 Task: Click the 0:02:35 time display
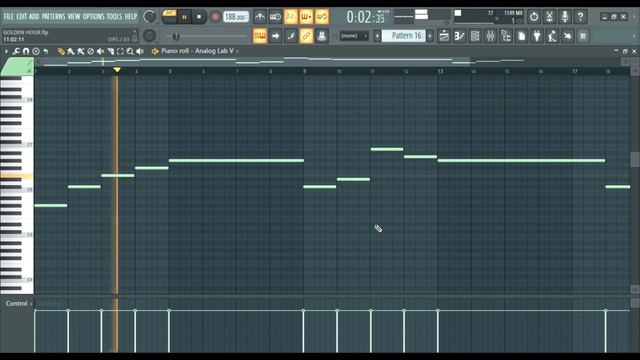pos(365,17)
